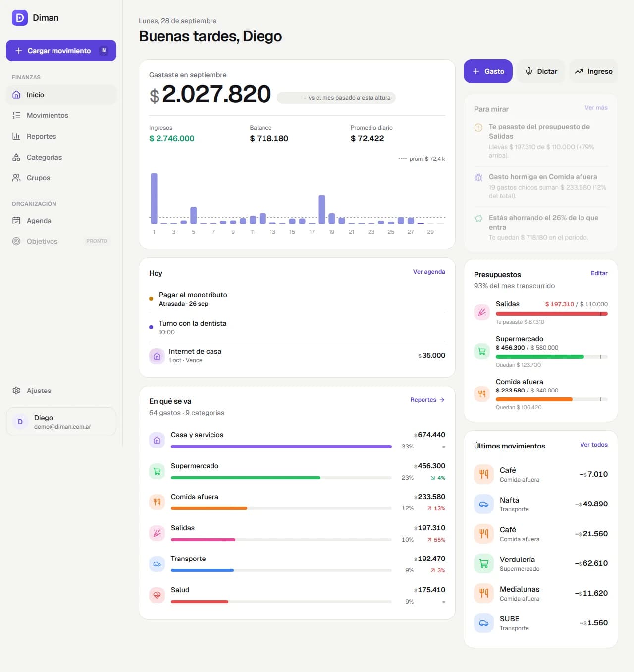Image resolution: width=634 pixels, height=672 pixels.
Task: Click the party icon in Salidas budget row
Action: [x=482, y=312]
